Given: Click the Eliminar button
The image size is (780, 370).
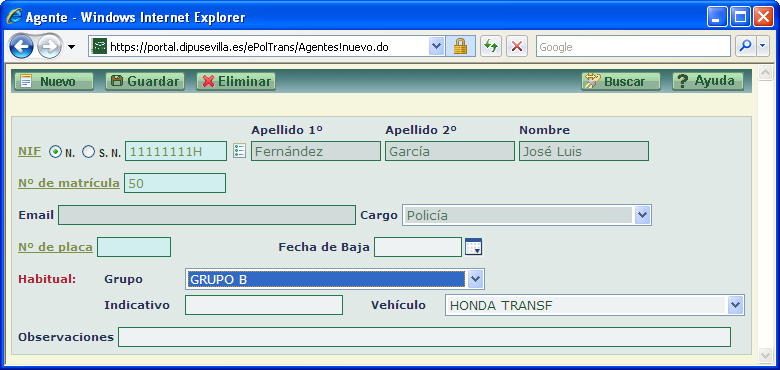Looking at the screenshot, I should [x=236, y=82].
